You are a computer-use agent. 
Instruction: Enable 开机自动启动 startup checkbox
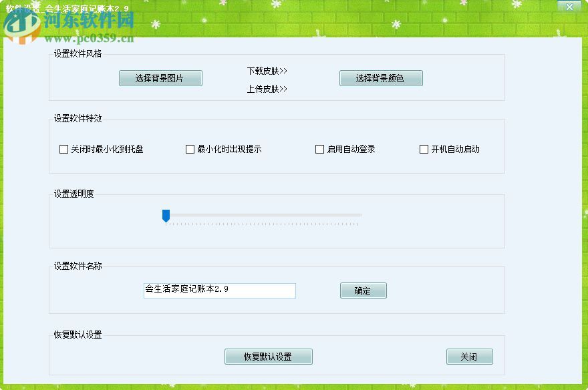pyautogui.click(x=423, y=149)
